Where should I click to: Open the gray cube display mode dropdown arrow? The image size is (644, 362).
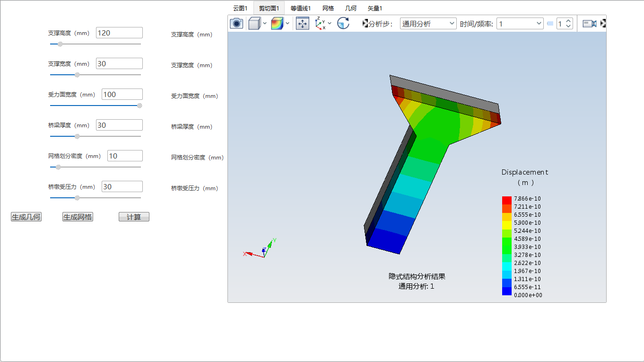tap(265, 23)
